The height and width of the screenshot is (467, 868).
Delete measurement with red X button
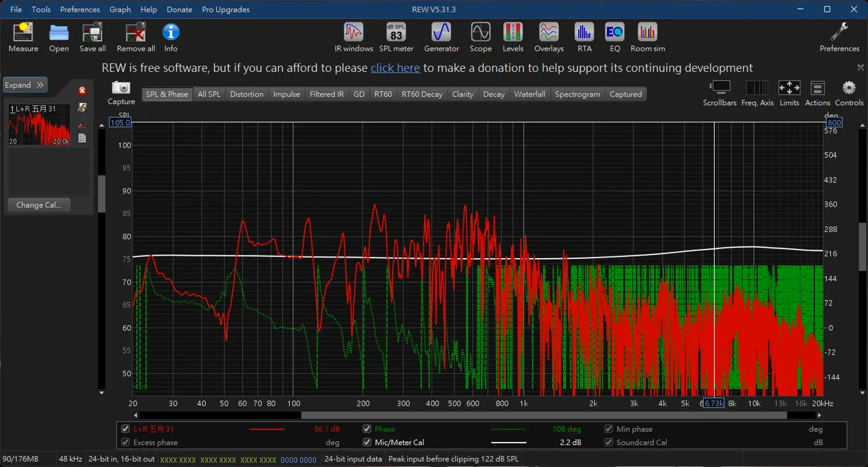(82, 91)
